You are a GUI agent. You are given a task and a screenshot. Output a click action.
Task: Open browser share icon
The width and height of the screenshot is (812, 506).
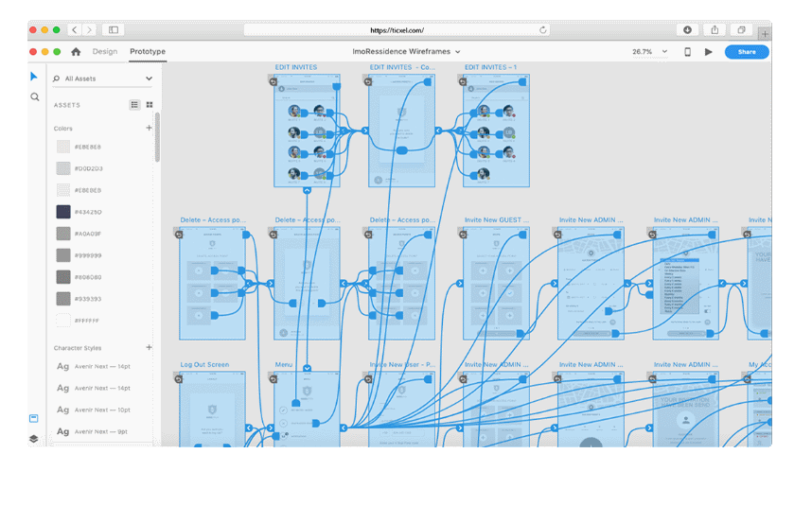pos(715,30)
